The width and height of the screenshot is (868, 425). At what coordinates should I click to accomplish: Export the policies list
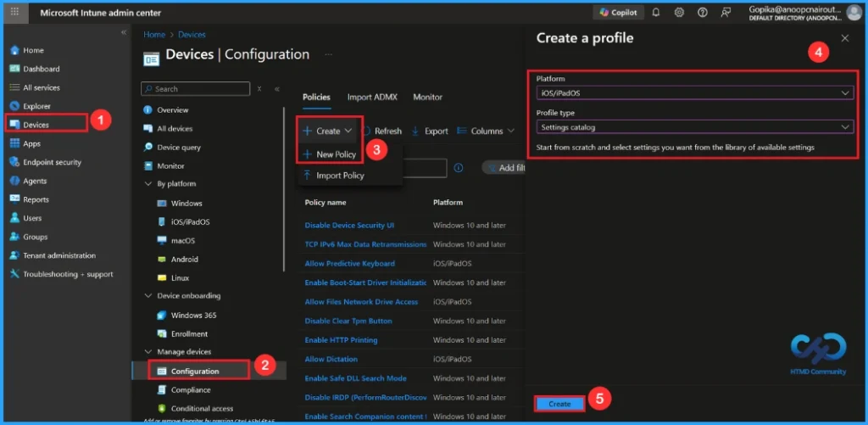coord(430,131)
